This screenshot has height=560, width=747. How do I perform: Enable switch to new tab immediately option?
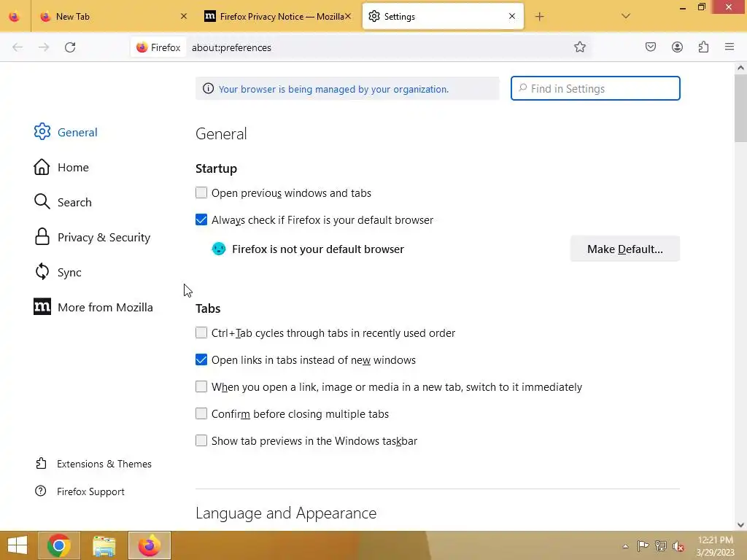click(x=201, y=386)
